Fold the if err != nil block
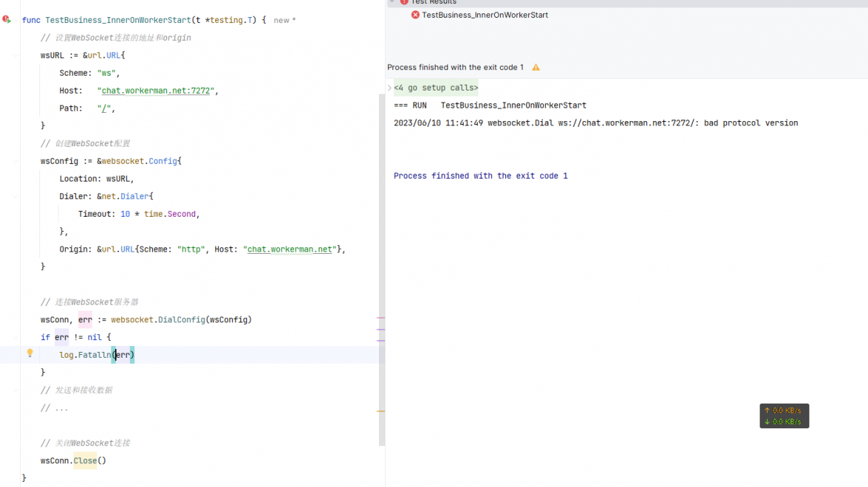This screenshot has height=487, width=868. pyautogui.click(x=16, y=337)
